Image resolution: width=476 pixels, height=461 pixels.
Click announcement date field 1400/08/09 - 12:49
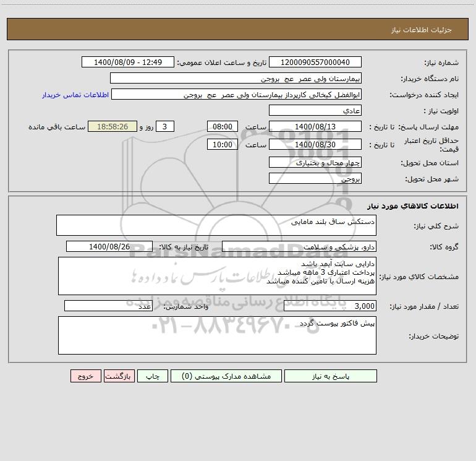coord(128,62)
